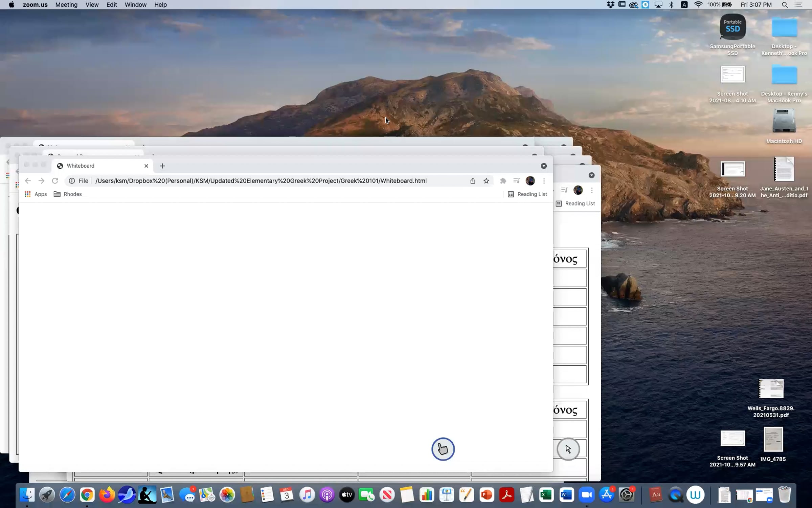Screen dimensions: 812x508
Task: Launch Music app from the Dock
Action: tap(307, 495)
